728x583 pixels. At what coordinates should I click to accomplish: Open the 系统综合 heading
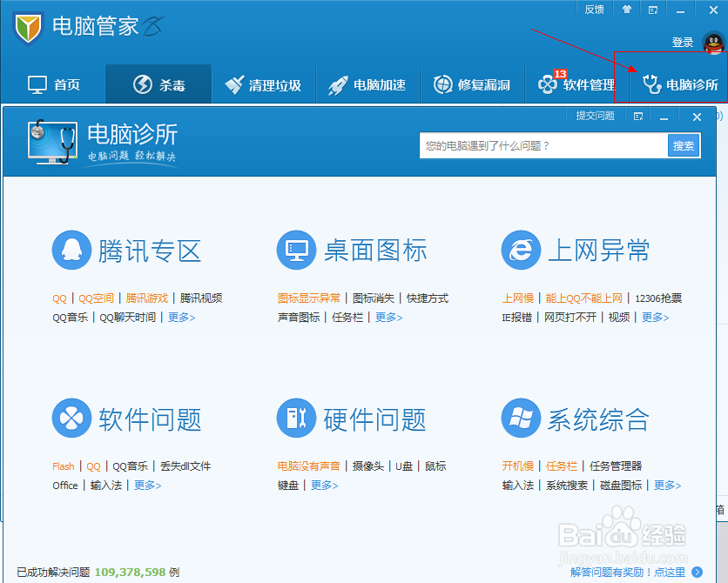(x=598, y=419)
